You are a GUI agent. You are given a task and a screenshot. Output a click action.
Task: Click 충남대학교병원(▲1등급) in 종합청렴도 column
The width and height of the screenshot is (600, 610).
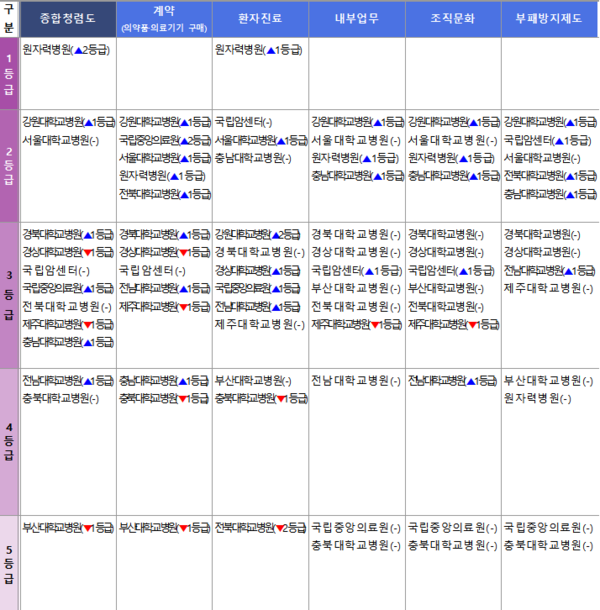coord(68,342)
